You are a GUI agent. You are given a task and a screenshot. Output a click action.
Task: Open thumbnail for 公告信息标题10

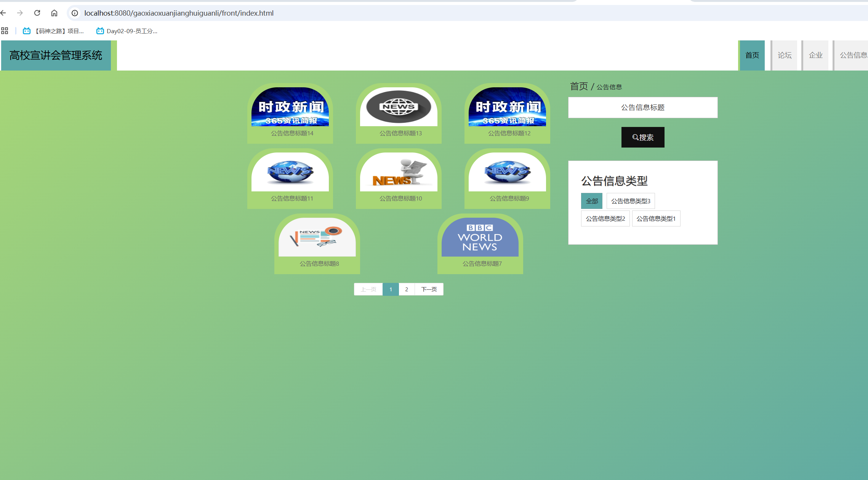[399, 172]
